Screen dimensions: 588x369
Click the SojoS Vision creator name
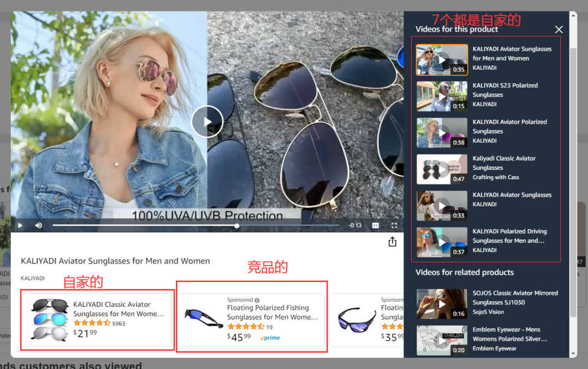pos(488,312)
